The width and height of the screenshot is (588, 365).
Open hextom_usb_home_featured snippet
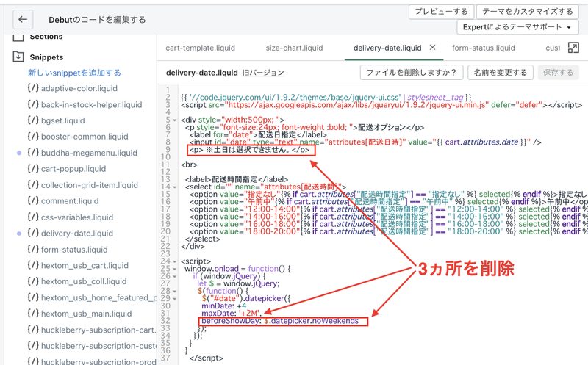[98, 297]
